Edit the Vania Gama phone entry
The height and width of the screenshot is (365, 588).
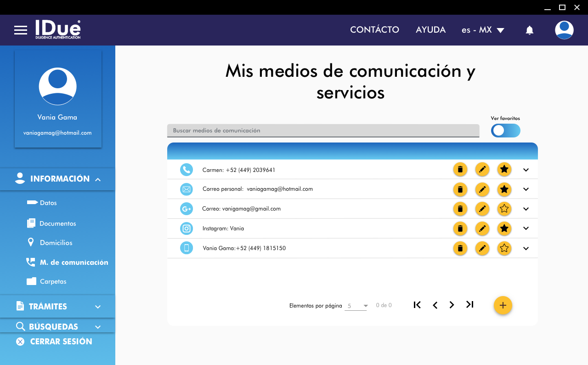tap(482, 249)
